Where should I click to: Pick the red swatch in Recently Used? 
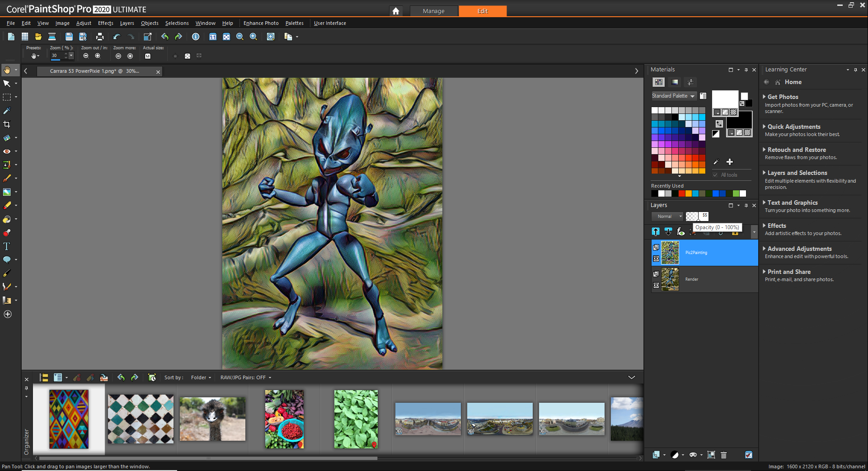(x=681, y=194)
